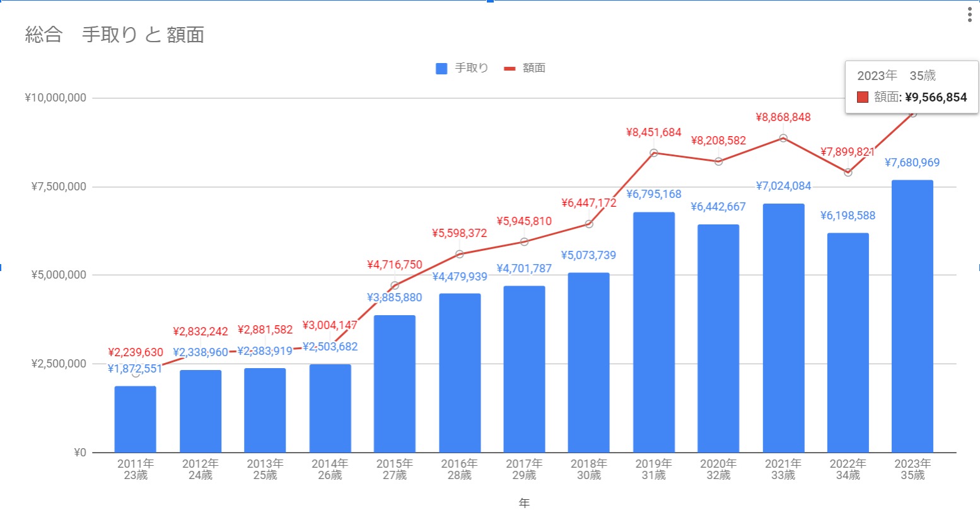Select the 2015年 blue bar
Image resolution: width=980 pixels, height=532 pixels.
point(395,384)
